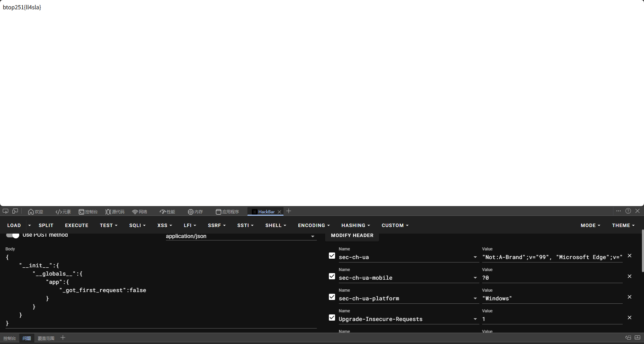The width and height of the screenshot is (644, 344).
Task: Edit the sec-ch-ua-platform value field
Action: click(552, 299)
